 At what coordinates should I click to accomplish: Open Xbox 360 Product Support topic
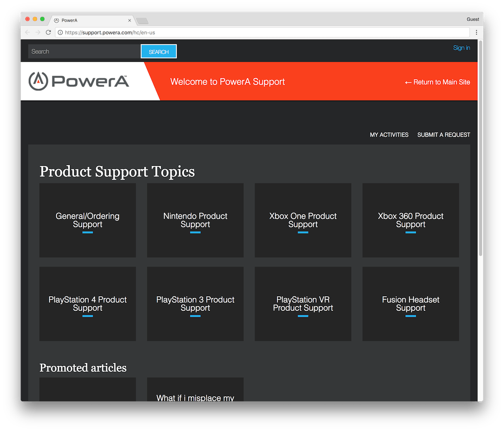click(x=410, y=220)
